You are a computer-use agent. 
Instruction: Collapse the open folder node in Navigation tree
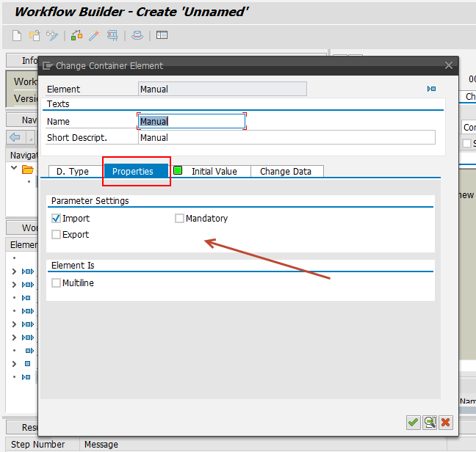tap(15, 169)
